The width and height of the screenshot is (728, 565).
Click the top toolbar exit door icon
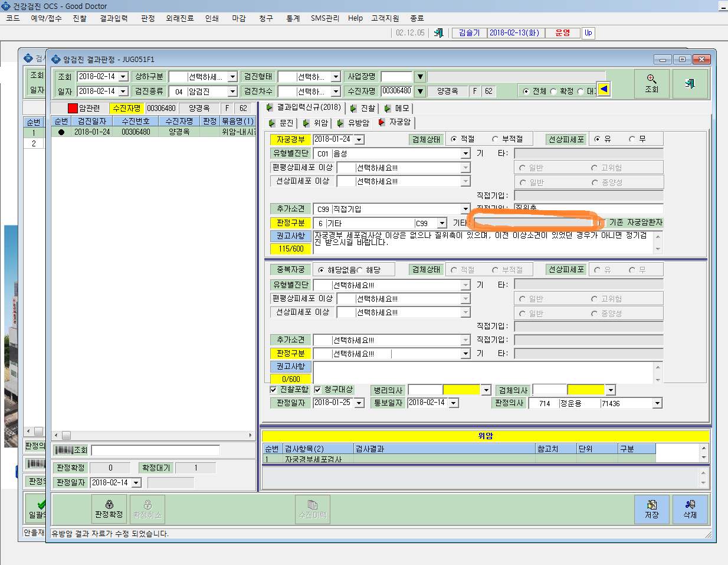click(438, 33)
